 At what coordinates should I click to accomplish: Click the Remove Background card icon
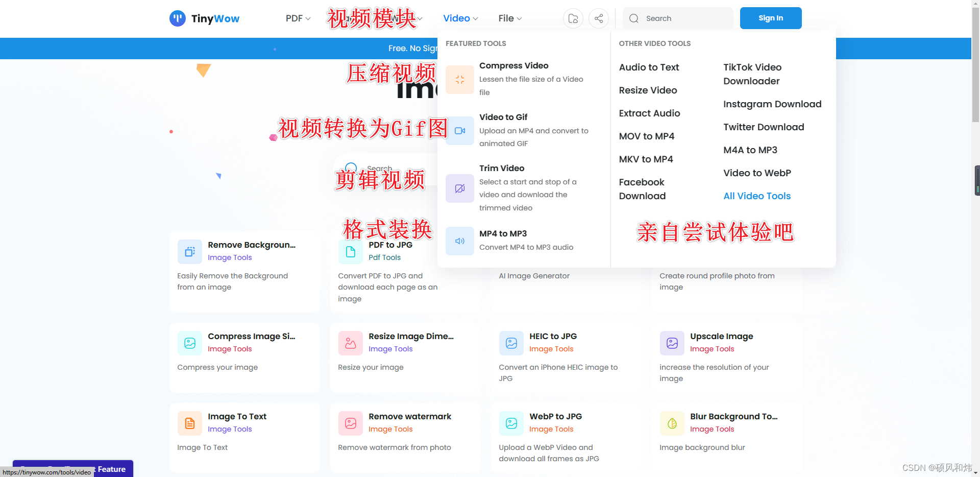click(x=190, y=252)
